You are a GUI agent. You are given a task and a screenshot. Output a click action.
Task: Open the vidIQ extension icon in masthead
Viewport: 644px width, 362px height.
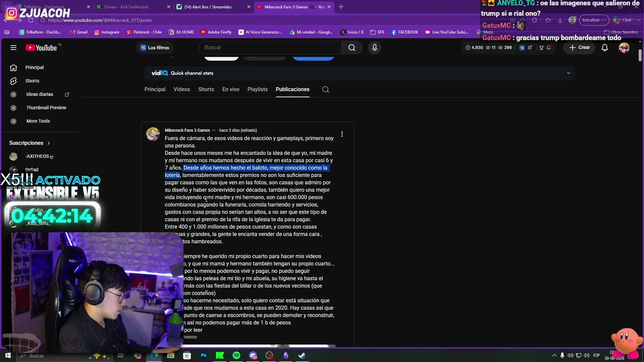pos(522,48)
